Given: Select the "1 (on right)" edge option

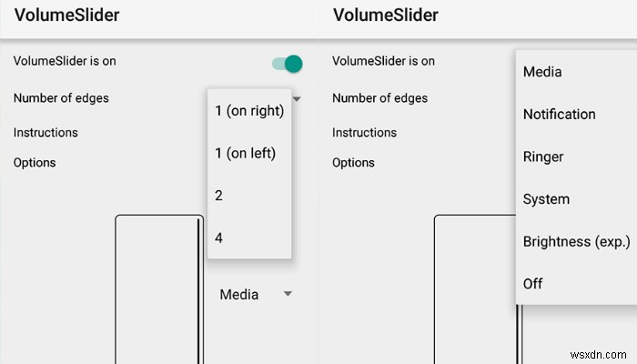Looking at the screenshot, I should click(x=249, y=111).
